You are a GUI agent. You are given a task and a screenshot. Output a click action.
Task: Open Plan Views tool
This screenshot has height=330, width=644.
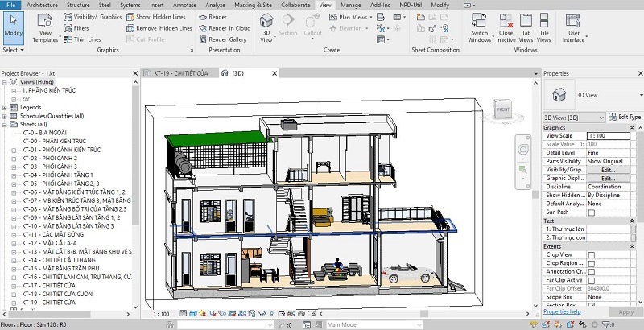[x=350, y=17]
